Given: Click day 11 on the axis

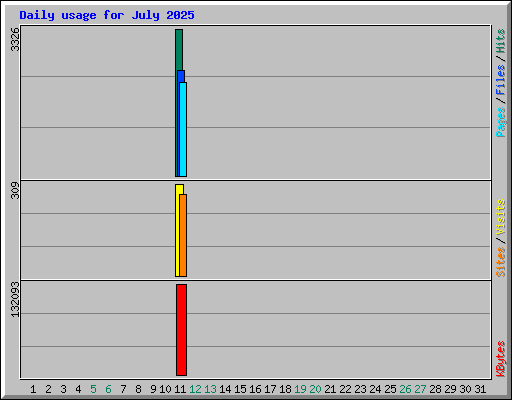Looking at the screenshot, I should click(x=180, y=389).
